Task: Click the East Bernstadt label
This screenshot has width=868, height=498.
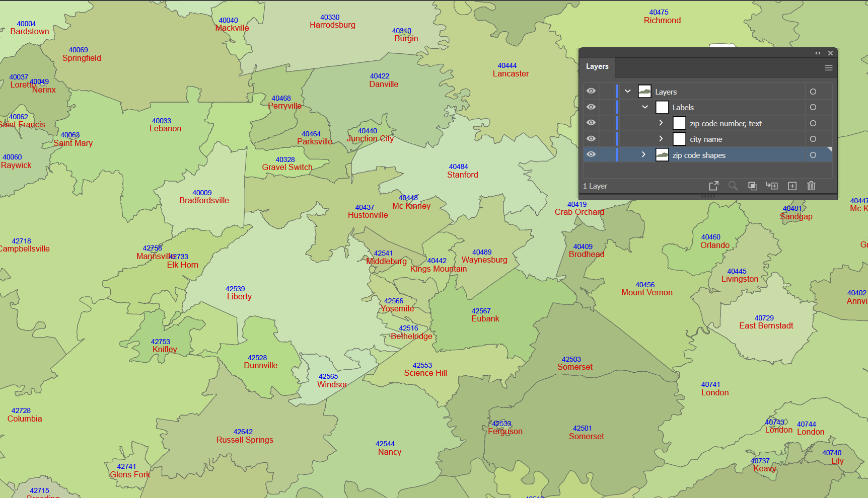Action: (x=766, y=326)
